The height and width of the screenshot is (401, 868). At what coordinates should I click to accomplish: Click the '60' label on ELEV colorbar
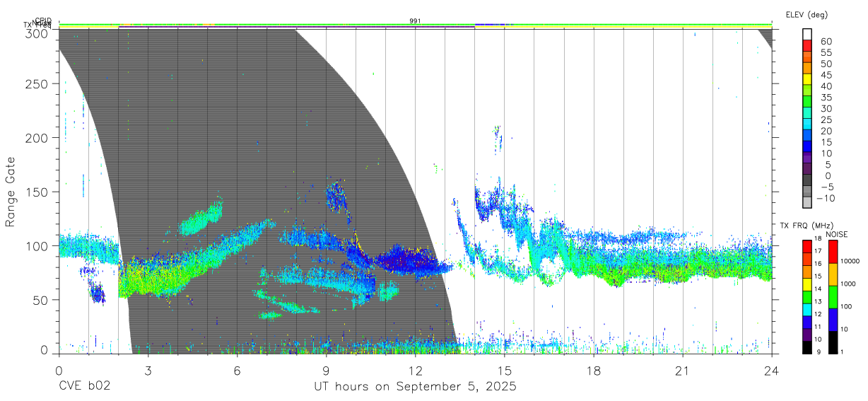pos(826,42)
